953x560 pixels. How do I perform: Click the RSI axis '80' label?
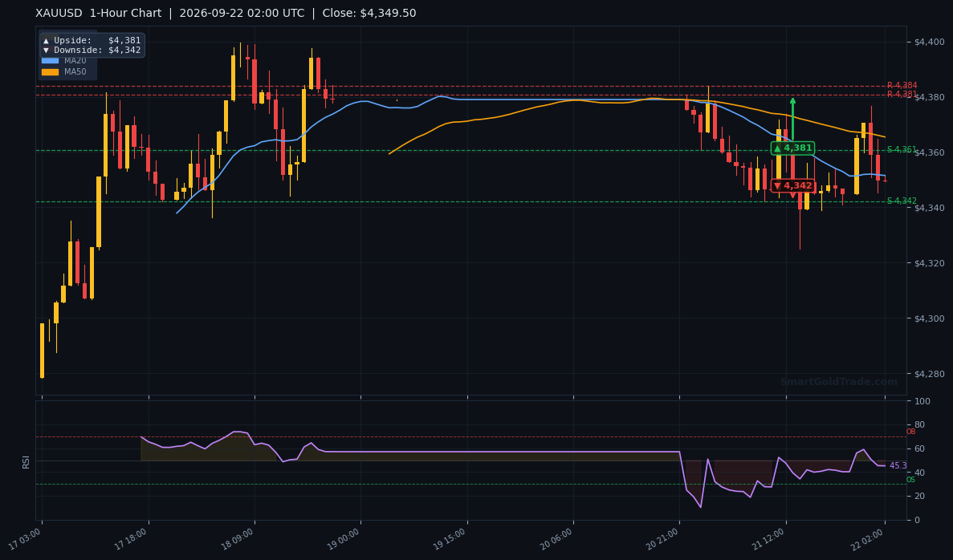pos(919,424)
